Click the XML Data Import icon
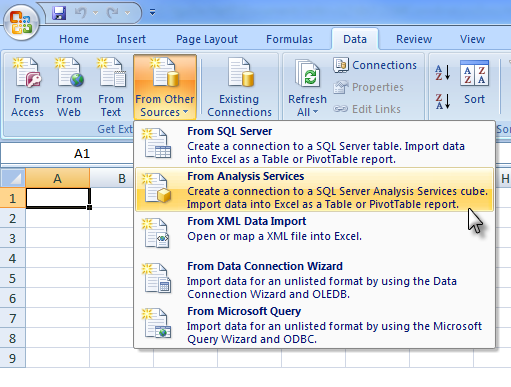Viewport: 511px width, 387px height. click(157, 233)
